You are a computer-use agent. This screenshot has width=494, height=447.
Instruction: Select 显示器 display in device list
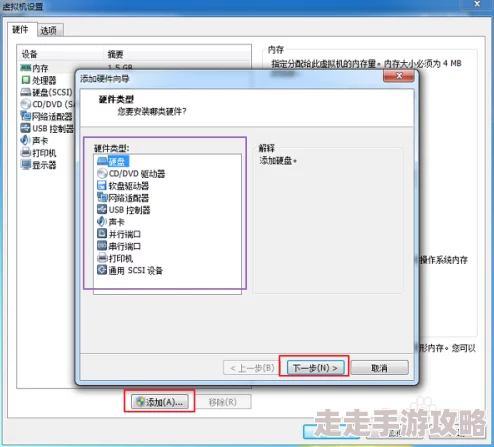pos(39,165)
